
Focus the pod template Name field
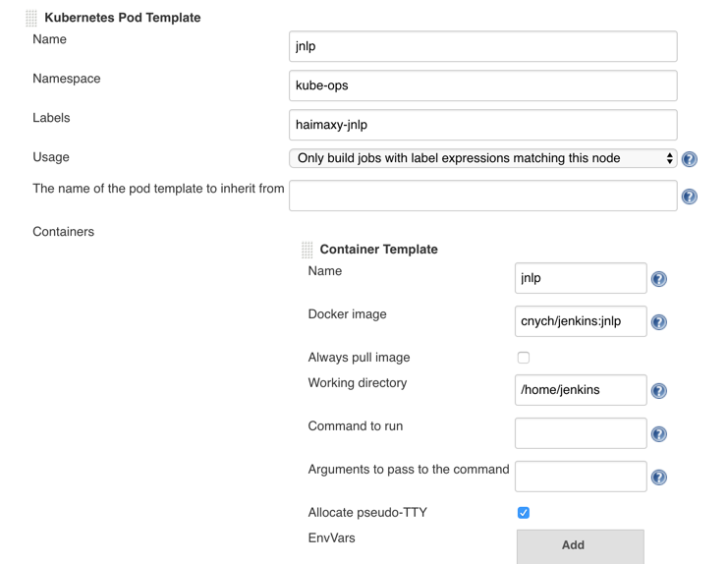click(482, 46)
